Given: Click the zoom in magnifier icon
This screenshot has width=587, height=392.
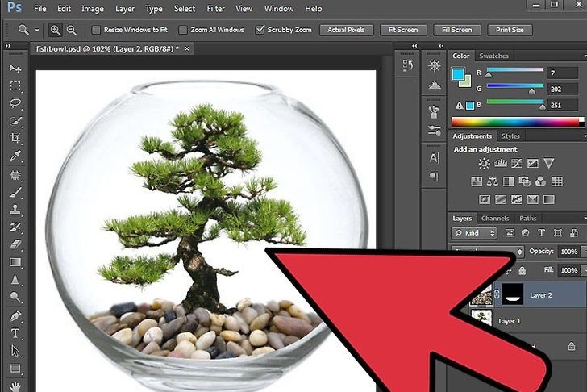Looking at the screenshot, I should pyautogui.click(x=56, y=30).
